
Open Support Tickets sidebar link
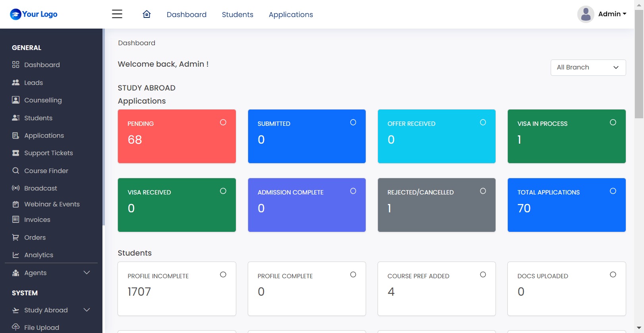(x=48, y=153)
